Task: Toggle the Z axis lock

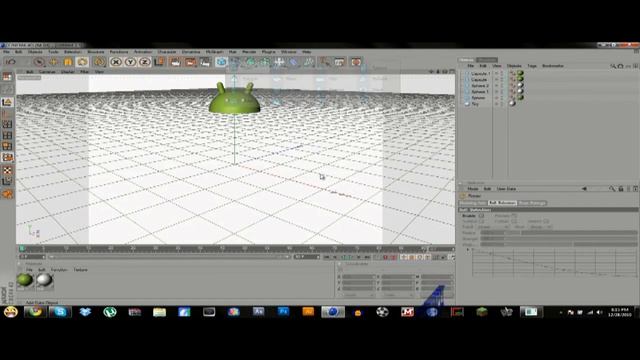Action: coord(144,62)
